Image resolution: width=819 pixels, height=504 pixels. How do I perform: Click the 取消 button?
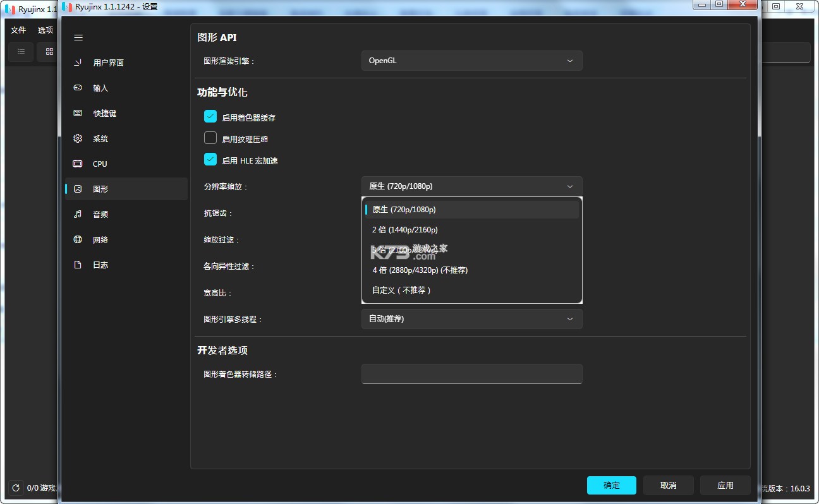point(669,485)
